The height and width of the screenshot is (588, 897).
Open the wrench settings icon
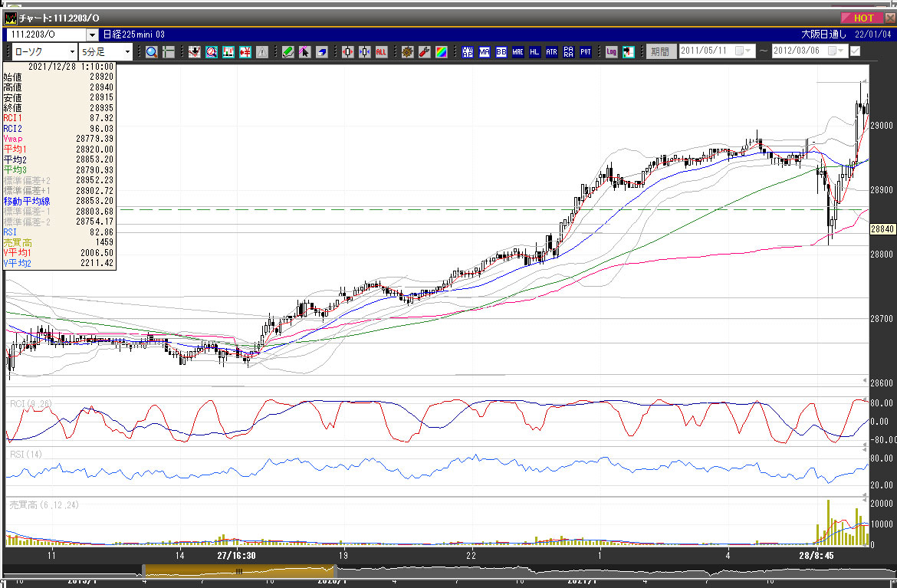(424, 51)
